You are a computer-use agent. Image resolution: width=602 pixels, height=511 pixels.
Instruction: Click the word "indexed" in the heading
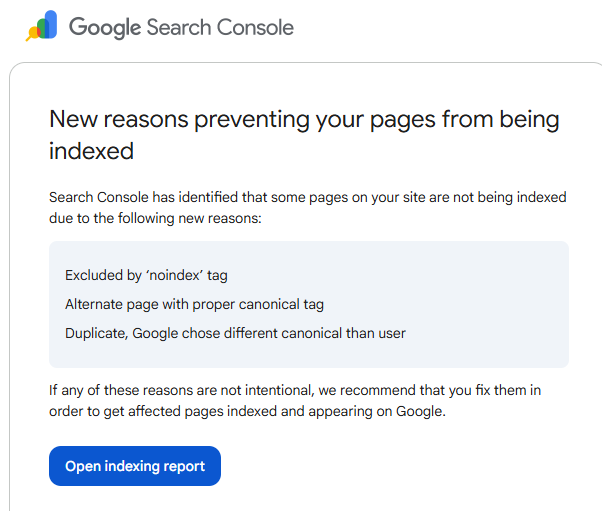(91, 151)
